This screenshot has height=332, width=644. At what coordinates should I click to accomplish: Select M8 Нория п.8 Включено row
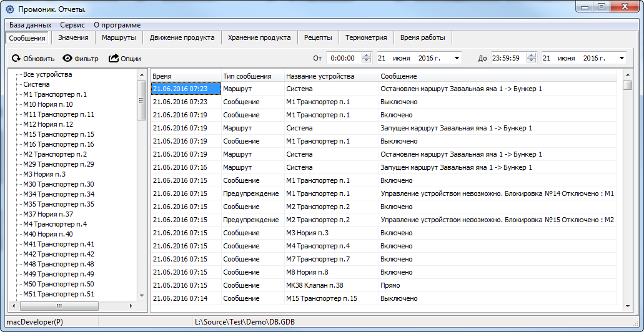[x=384, y=272]
